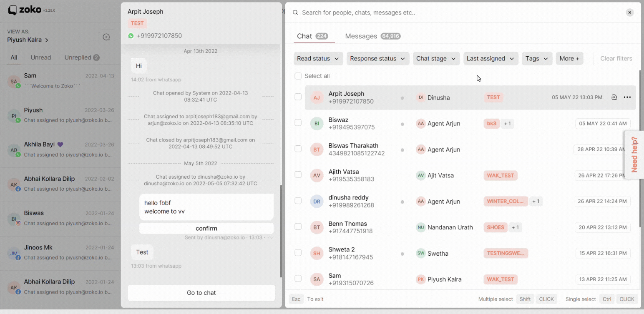Click Instagram badge on Biswas sidebar chat
The width and height of the screenshot is (644, 314).
point(18,224)
